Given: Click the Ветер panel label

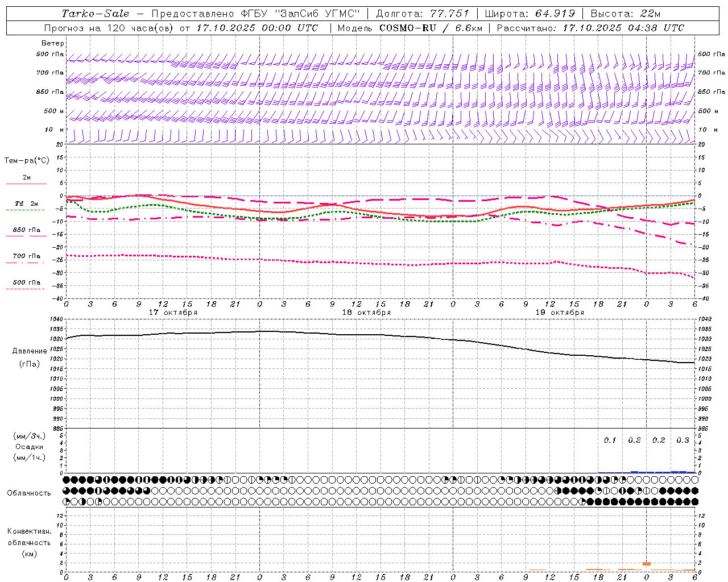Looking at the screenshot, I should 53,43.
